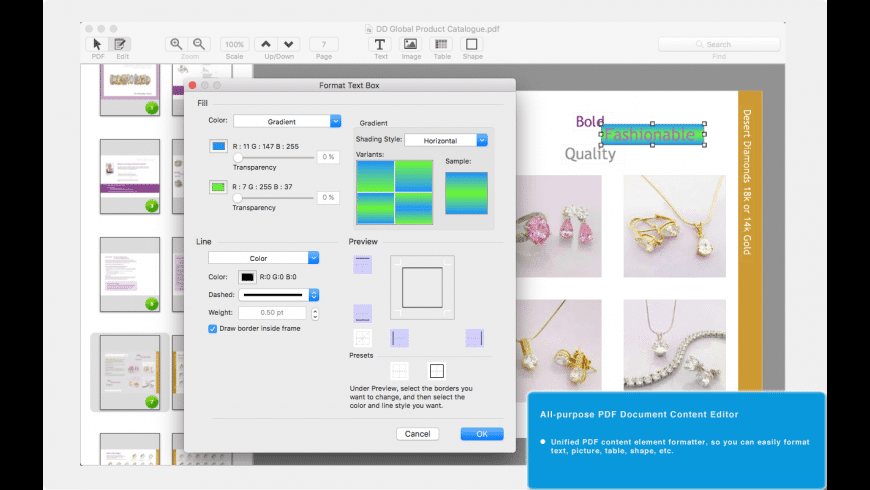Activate the Edit tool in toolbar
This screenshot has height=490, width=870.
coord(121,44)
